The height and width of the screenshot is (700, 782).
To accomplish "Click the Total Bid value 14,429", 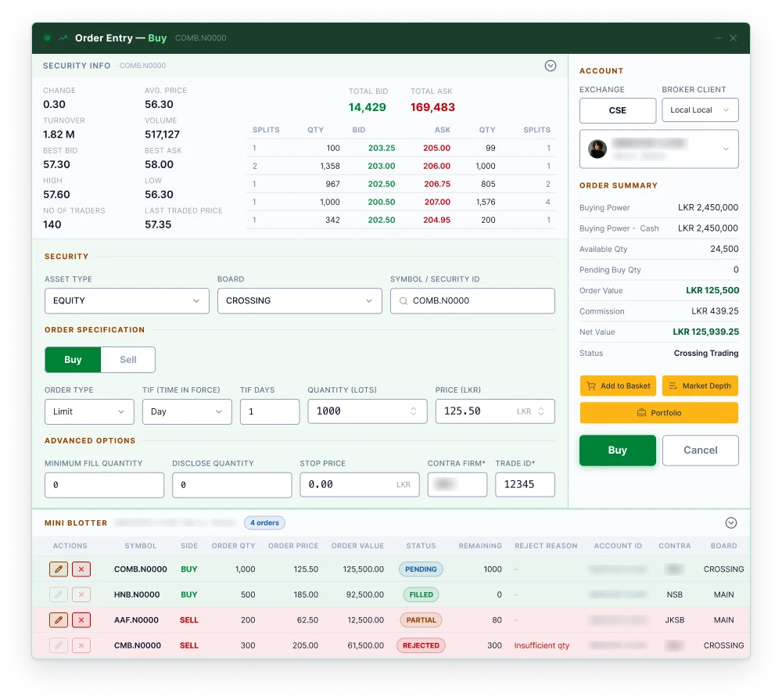I will click(x=367, y=107).
